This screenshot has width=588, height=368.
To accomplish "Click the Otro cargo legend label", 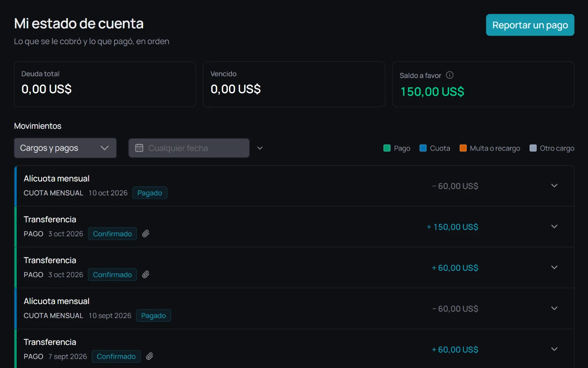I will 557,148.
